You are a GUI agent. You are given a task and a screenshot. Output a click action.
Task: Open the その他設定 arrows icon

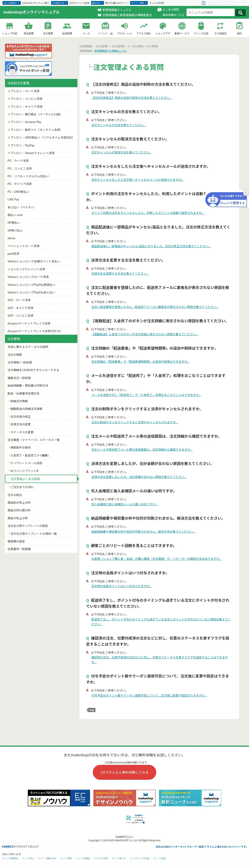pyautogui.click(x=220, y=26)
